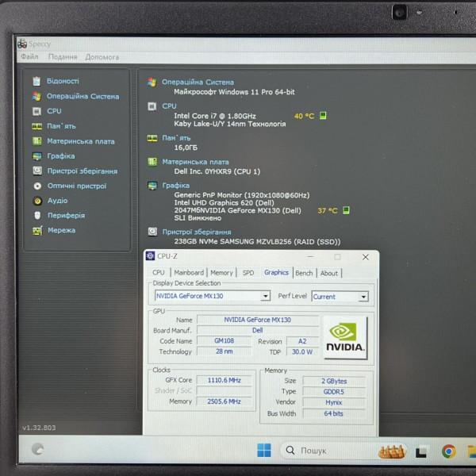This screenshot has width=476, height=476.
Task: Open the Подання menu in Speccy
Action: point(63,57)
